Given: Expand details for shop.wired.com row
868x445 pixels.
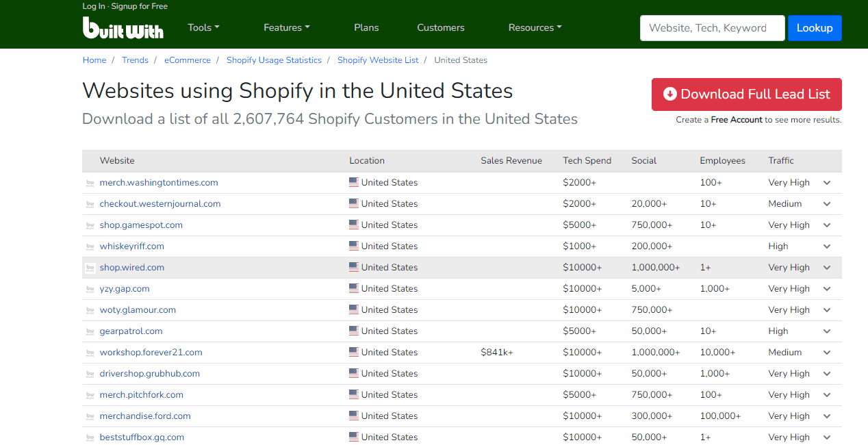Looking at the screenshot, I should (827, 267).
